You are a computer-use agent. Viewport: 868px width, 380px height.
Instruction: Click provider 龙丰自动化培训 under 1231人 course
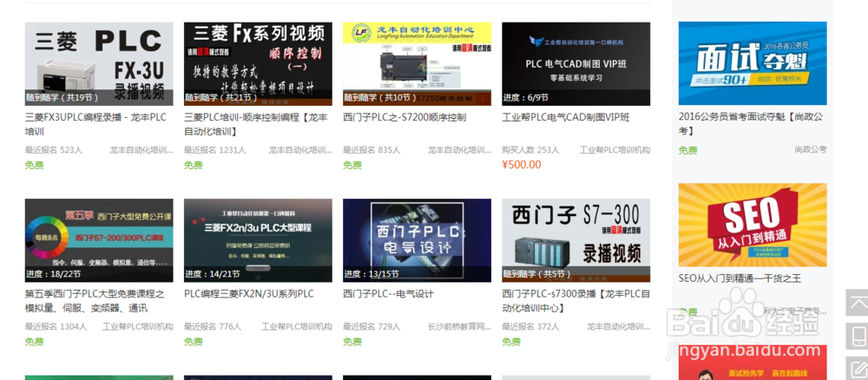[x=300, y=150]
